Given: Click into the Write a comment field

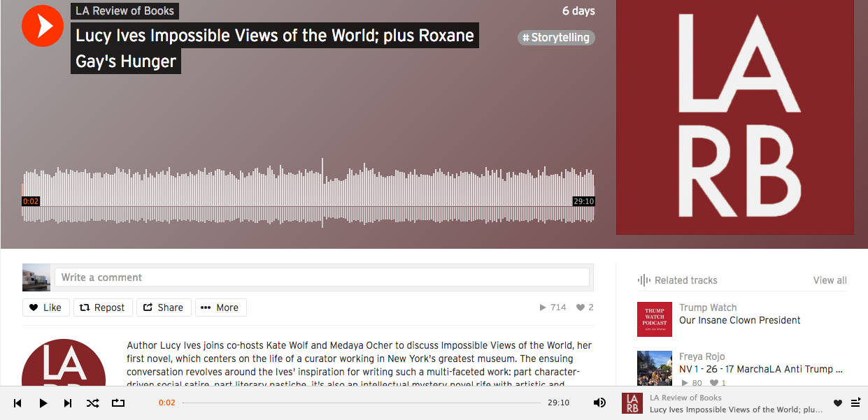Looking at the screenshot, I should [322, 277].
